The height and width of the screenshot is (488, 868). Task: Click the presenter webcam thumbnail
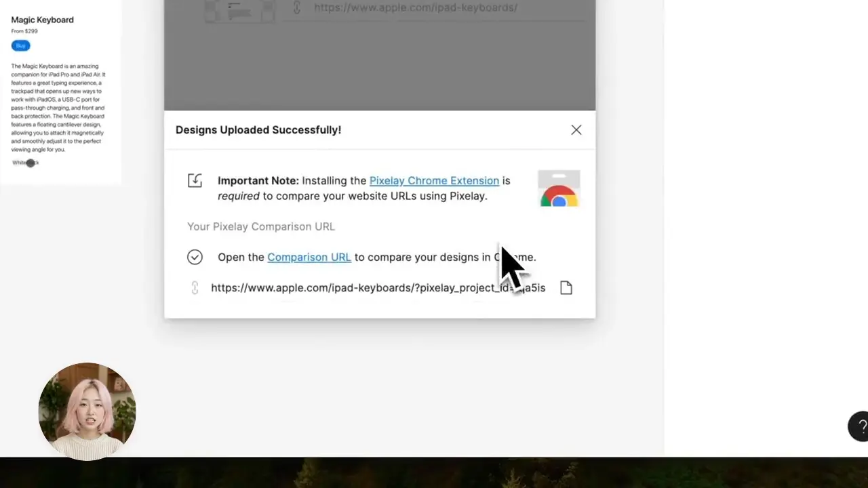point(87,411)
